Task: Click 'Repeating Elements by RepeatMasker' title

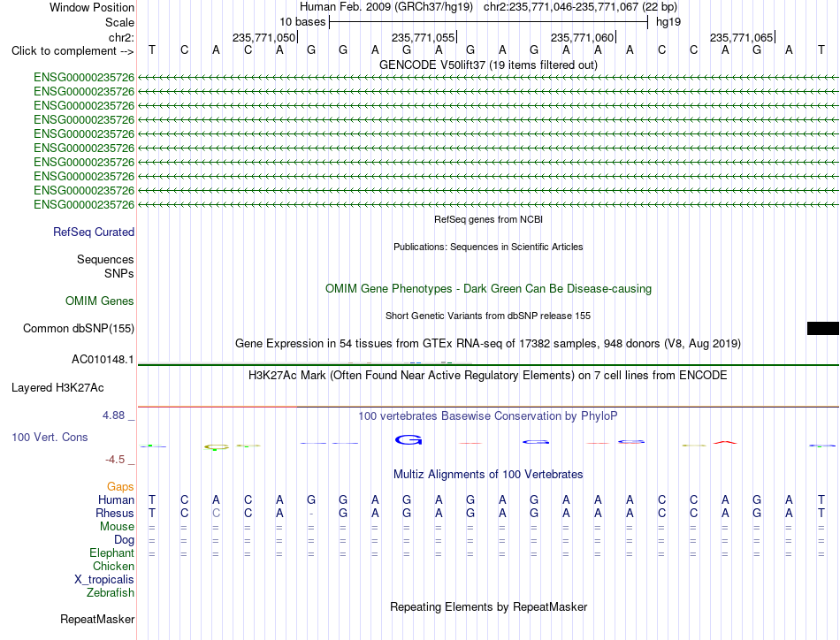Action: point(489,606)
